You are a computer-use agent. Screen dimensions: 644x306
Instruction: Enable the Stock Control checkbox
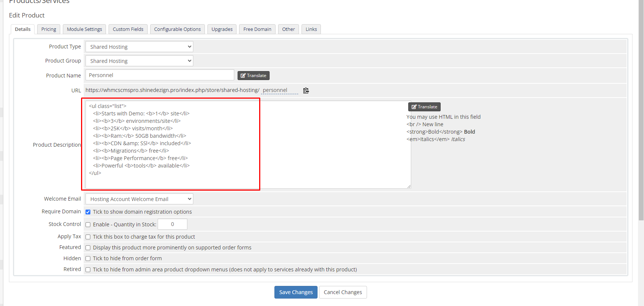[88, 224]
